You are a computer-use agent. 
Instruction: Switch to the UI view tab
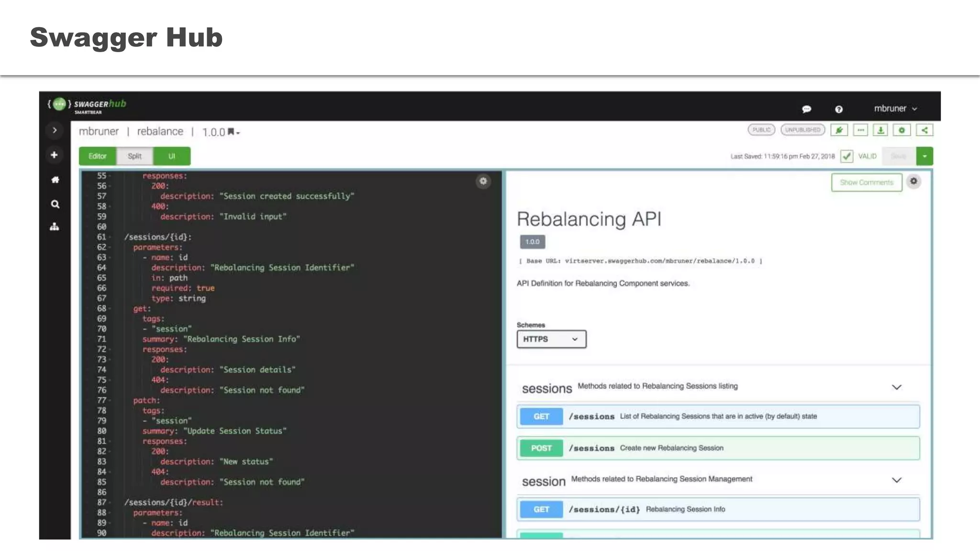[172, 156]
